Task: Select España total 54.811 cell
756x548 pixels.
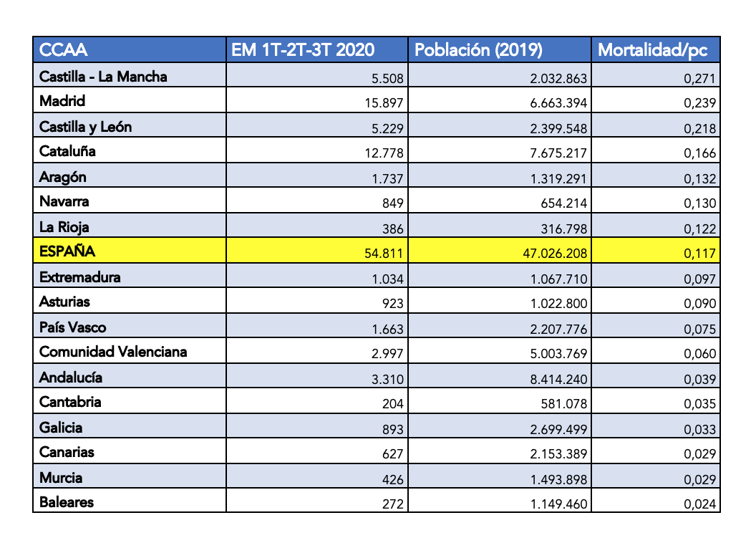Action: click(384, 253)
